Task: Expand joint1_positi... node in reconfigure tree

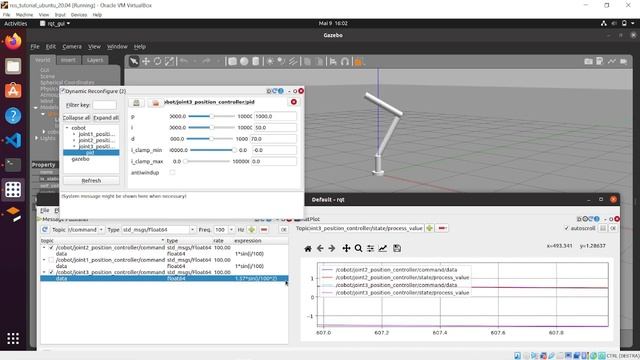Action: click(x=74, y=134)
